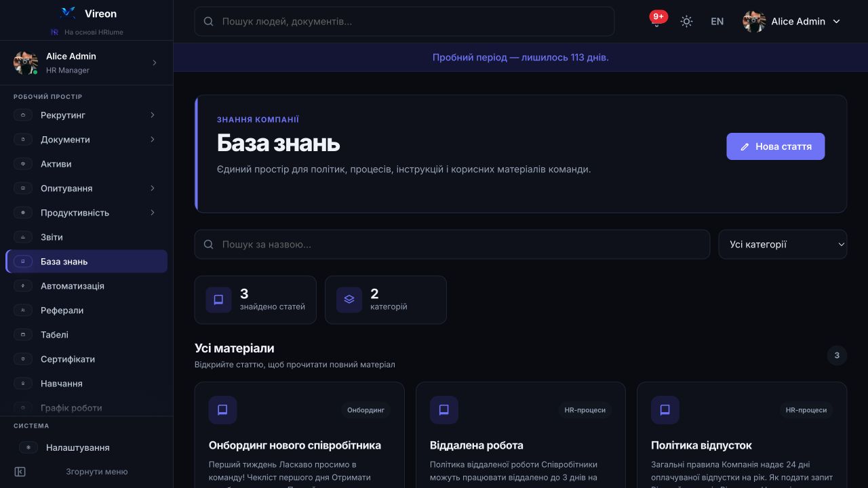Click the Активи sidebar icon
This screenshot has width=868, height=488.
23,164
